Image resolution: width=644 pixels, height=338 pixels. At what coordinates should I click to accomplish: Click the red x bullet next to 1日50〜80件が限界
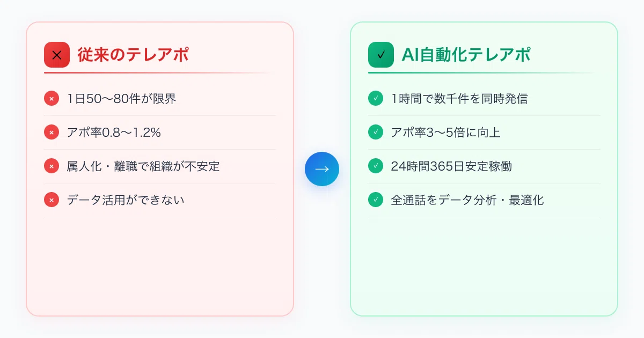[52, 99]
